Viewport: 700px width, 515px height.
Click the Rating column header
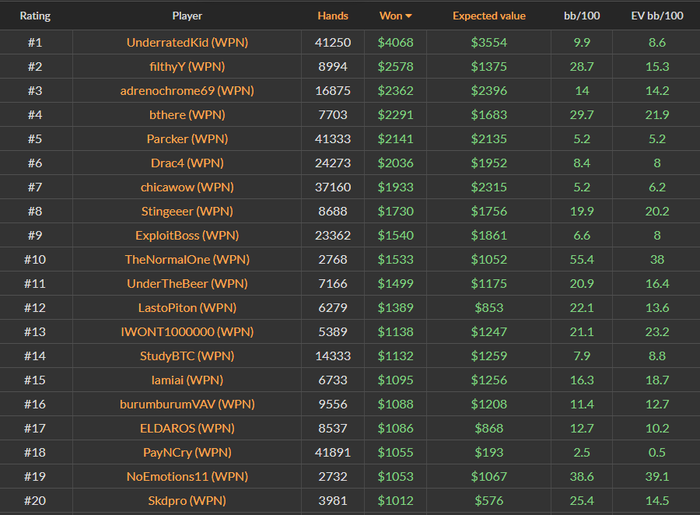pos(35,16)
